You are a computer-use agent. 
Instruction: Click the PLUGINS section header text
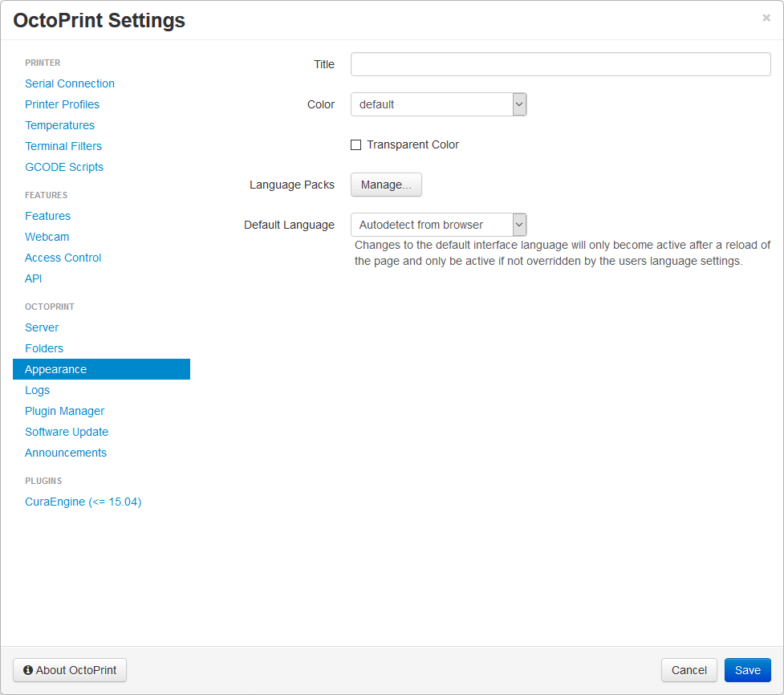(43, 481)
